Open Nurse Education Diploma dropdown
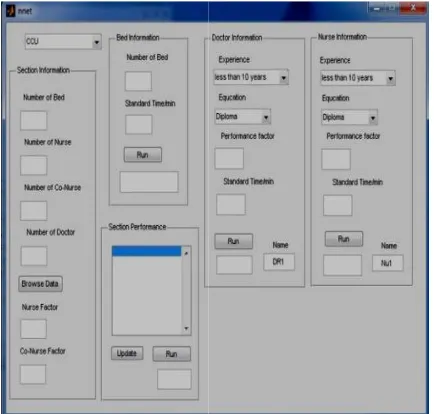This screenshot has height=414, width=434. 349,117
